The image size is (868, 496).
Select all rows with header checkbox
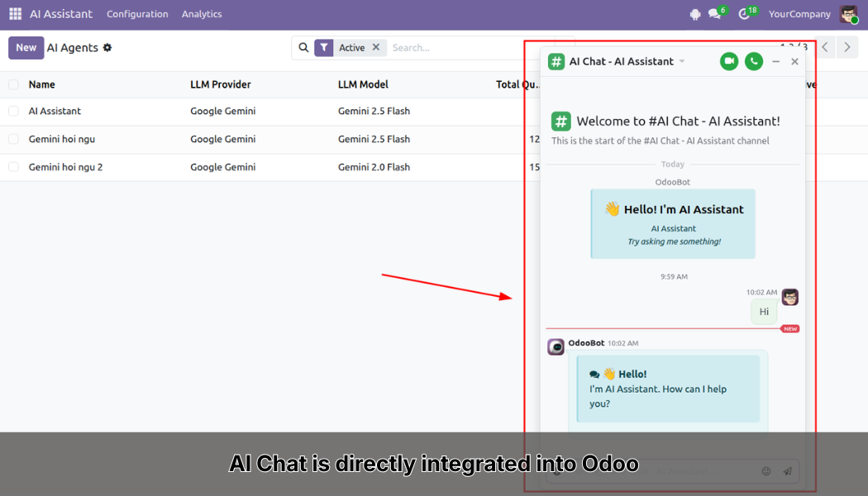point(13,84)
